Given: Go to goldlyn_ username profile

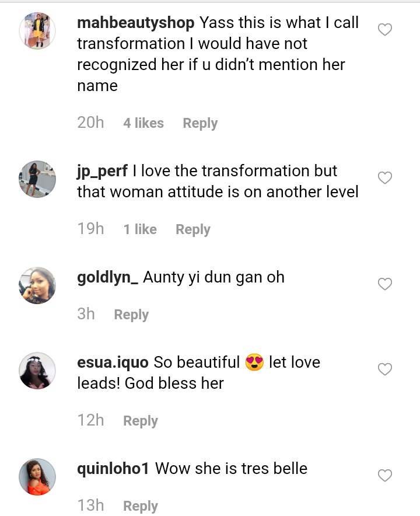Looking at the screenshot, I should [x=107, y=277].
